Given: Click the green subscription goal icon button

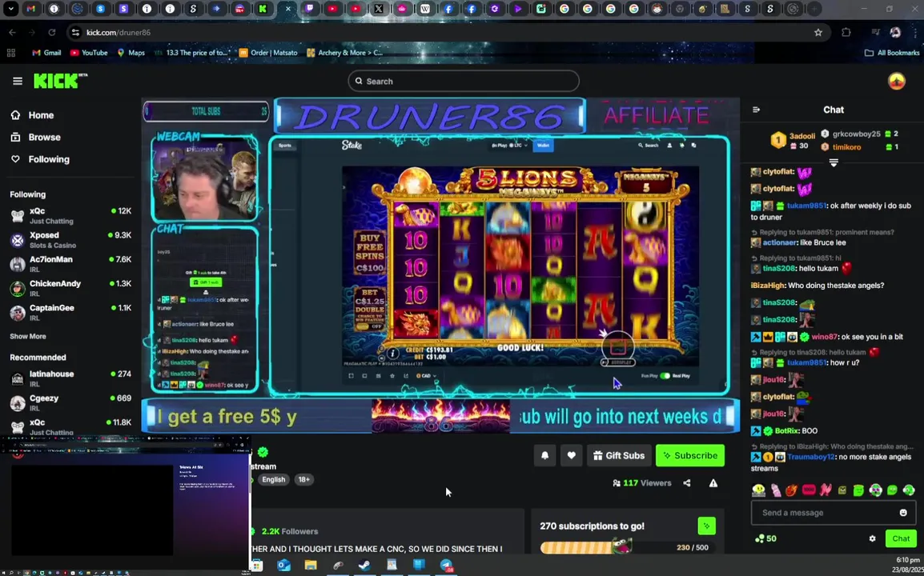Looking at the screenshot, I should [706, 526].
